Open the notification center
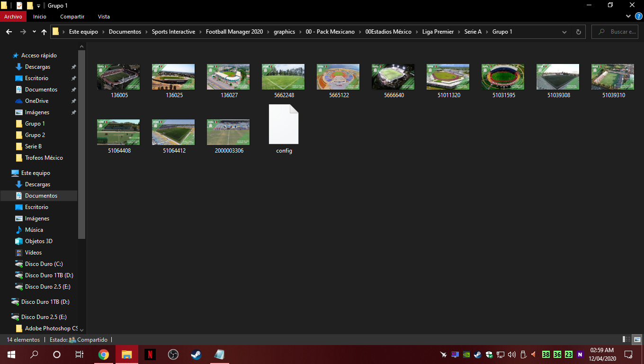The height and width of the screenshot is (364, 644). 628,355
